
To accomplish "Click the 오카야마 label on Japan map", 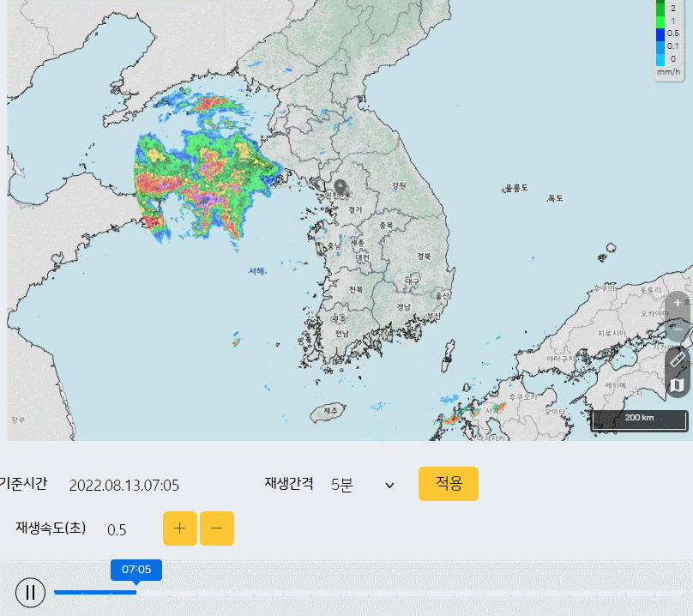I will pos(655,313).
